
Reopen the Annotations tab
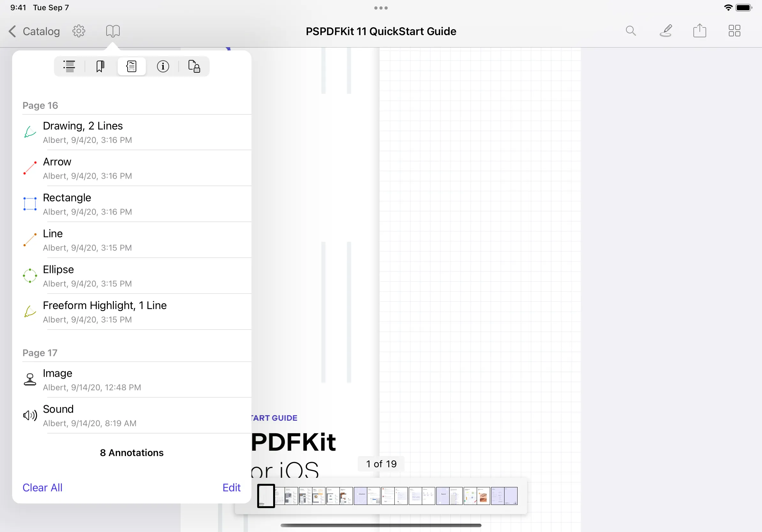pyautogui.click(x=131, y=66)
